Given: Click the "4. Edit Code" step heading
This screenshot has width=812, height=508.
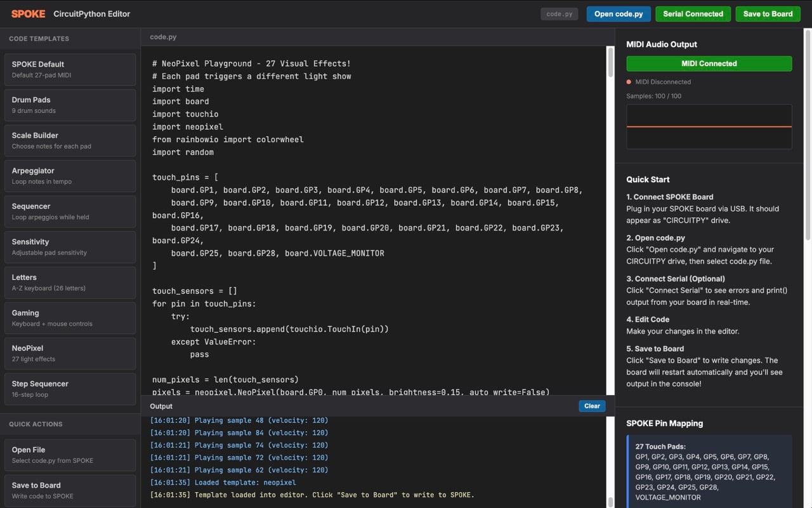Looking at the screenshot, I should coord(648,319).
